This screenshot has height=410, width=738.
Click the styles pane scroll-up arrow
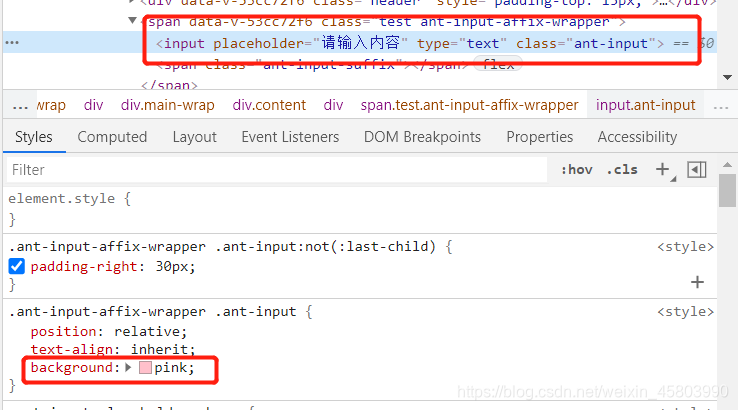pyautogui.click(x=727, y=165)
